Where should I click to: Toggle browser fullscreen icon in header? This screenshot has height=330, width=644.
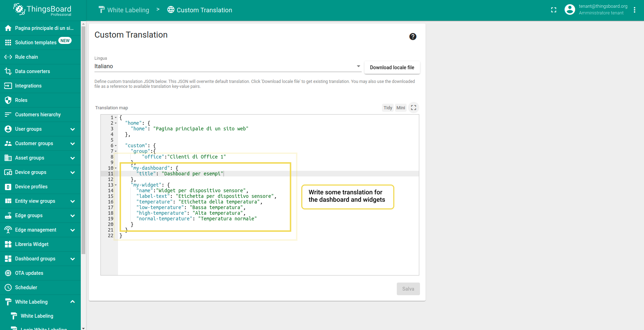point(554,10)
